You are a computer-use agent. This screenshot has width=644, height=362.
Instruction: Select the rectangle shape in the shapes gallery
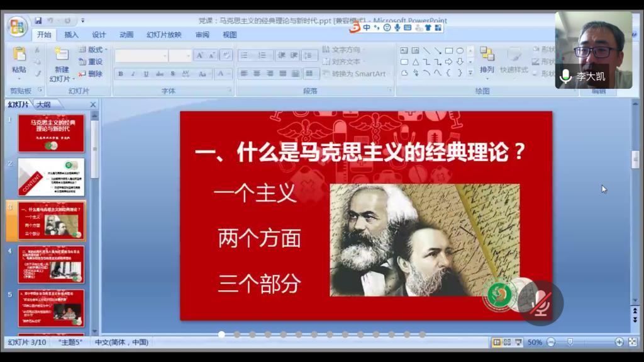click(449, 50)
